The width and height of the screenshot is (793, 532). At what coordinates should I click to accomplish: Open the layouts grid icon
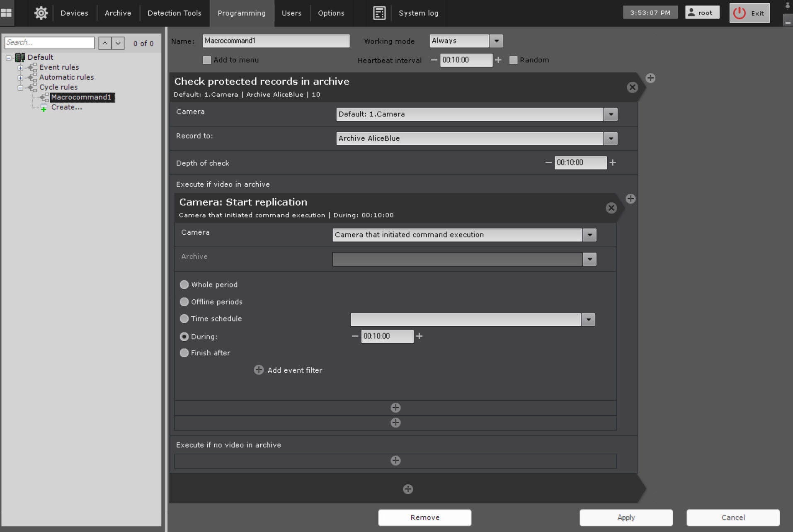click(7, 13)
